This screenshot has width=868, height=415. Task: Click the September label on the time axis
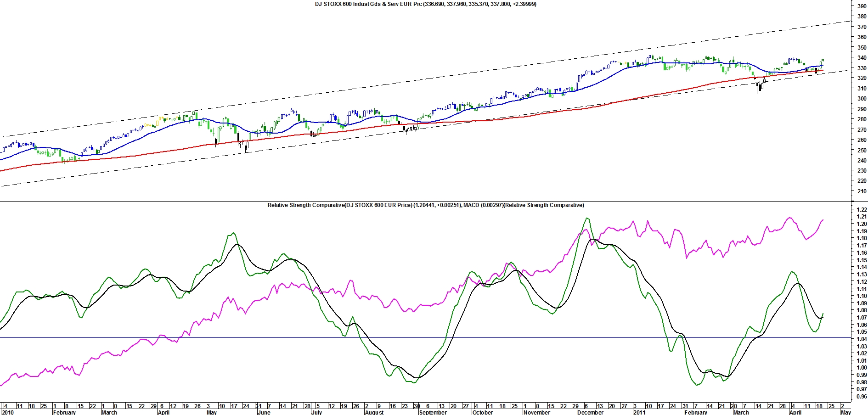click(x=433, y=412)
